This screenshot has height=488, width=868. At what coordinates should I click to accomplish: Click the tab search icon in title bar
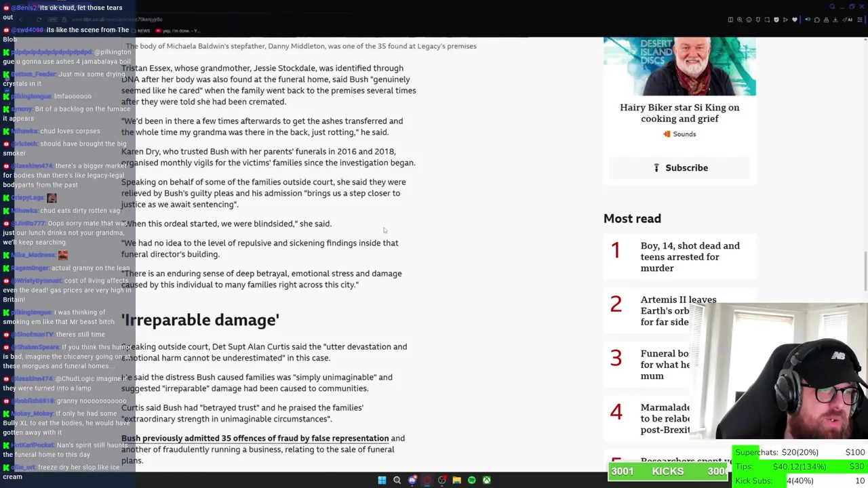[832, 7]
